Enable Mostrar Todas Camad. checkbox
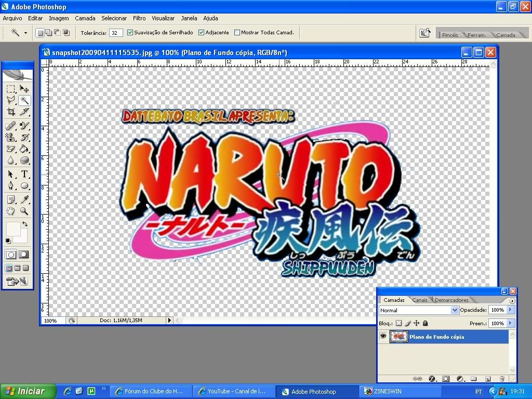Screen dimensions: 532x399 coord(237,33)
